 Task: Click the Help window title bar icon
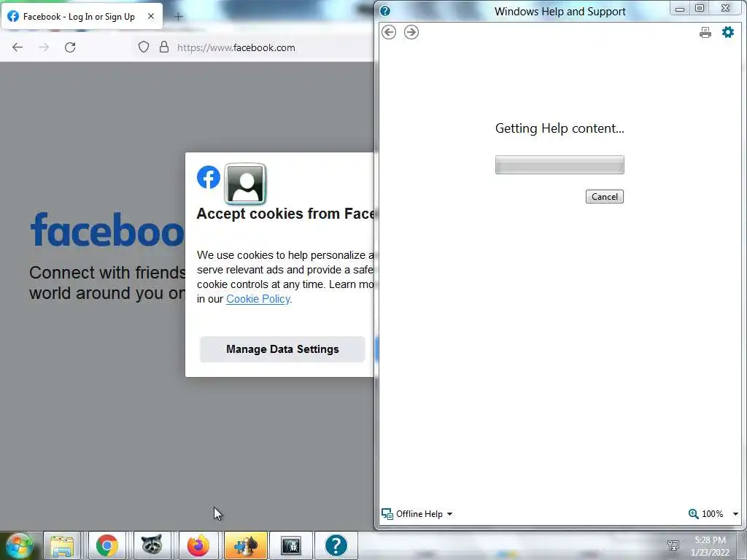(385, 11)
